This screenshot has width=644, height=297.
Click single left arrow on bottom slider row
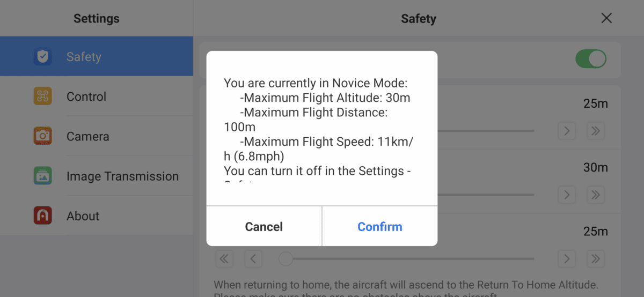[253, 259]
